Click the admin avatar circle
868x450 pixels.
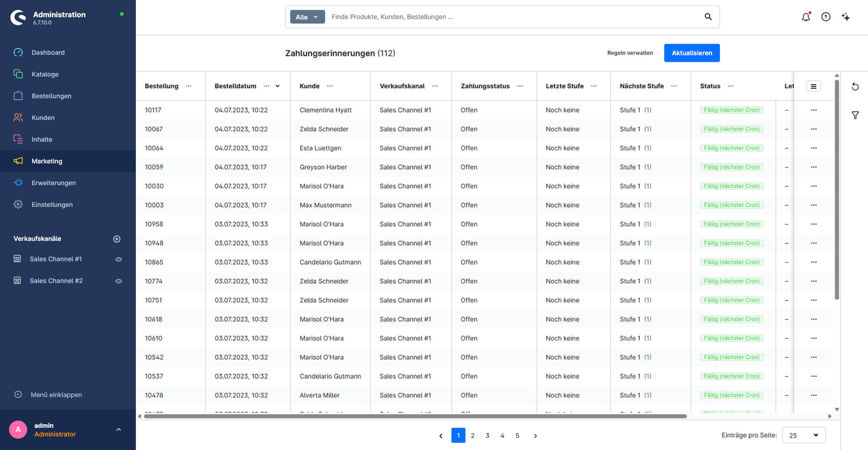pos(18,430)
